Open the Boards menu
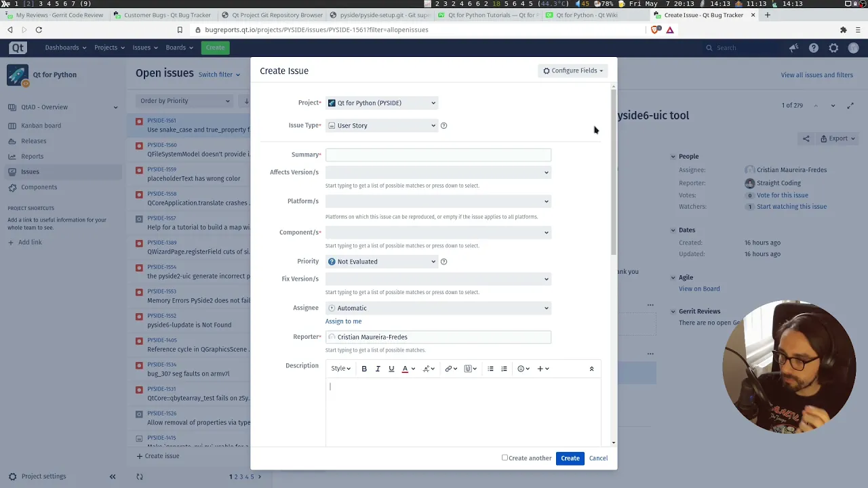868x488 pixels. [x=179, y=47]
